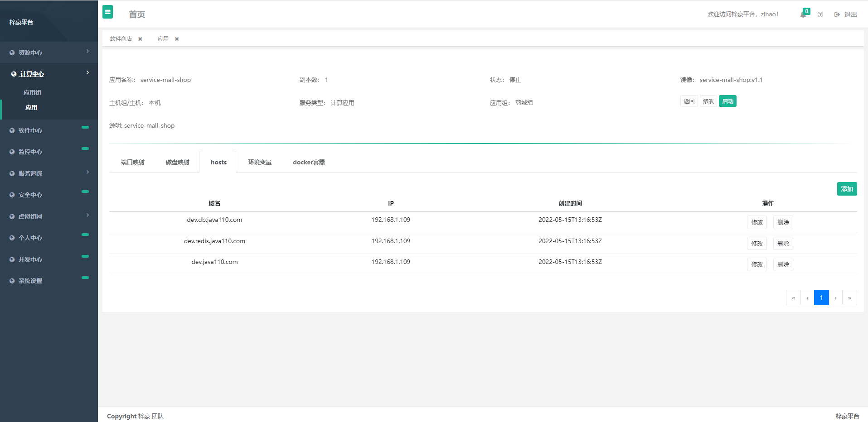Click the green 添加 button
The image size is (868, 422).
(847, 189)
